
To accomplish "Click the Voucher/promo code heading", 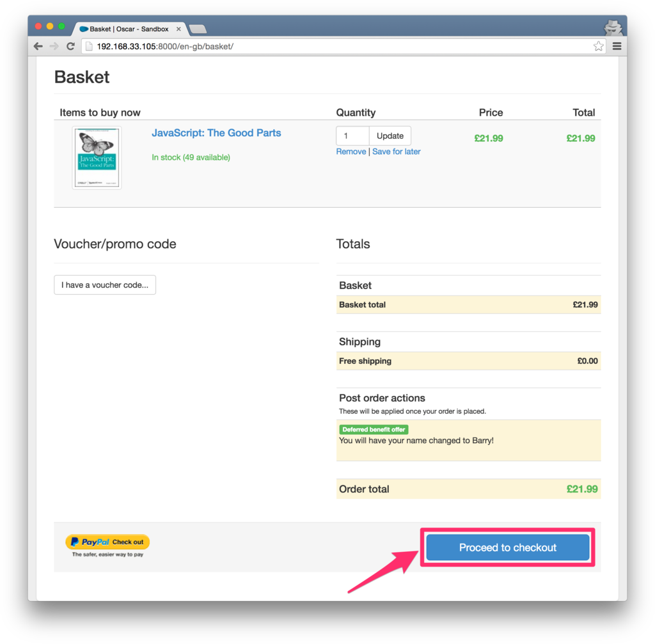I will [115, 244].
